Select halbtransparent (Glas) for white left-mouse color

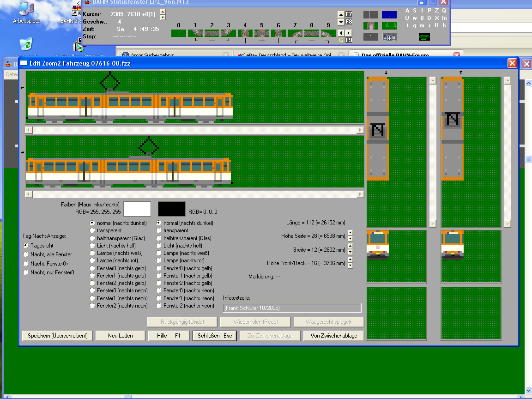(92, 238)
